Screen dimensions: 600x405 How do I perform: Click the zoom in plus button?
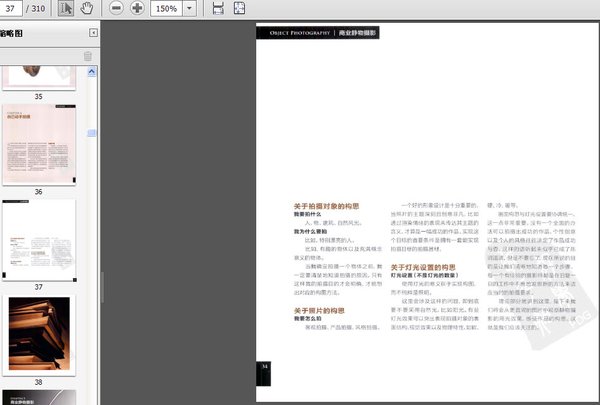point(137,8)
